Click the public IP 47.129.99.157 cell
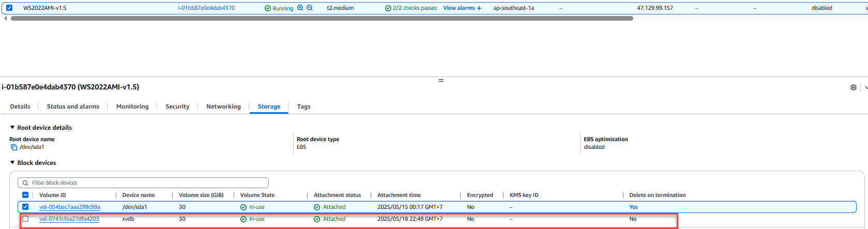The width and height of the screenshot is (868, 229). click(x=655, y=8)
